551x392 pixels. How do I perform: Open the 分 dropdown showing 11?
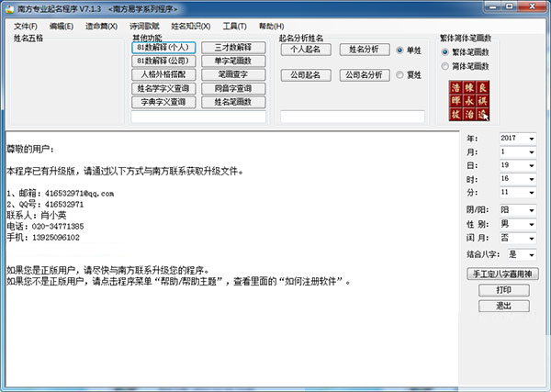[x=518, y=192]
